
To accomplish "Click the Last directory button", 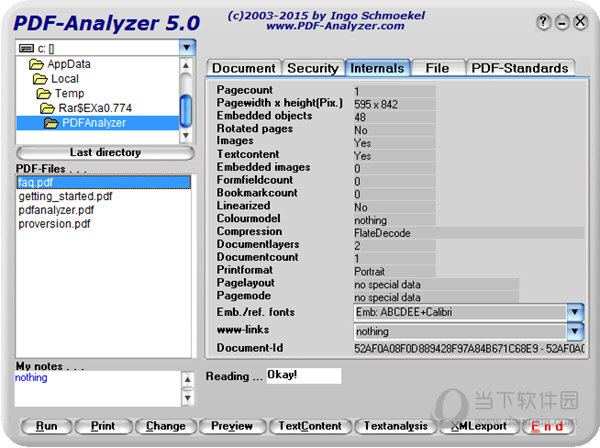I will coord(106,153).
